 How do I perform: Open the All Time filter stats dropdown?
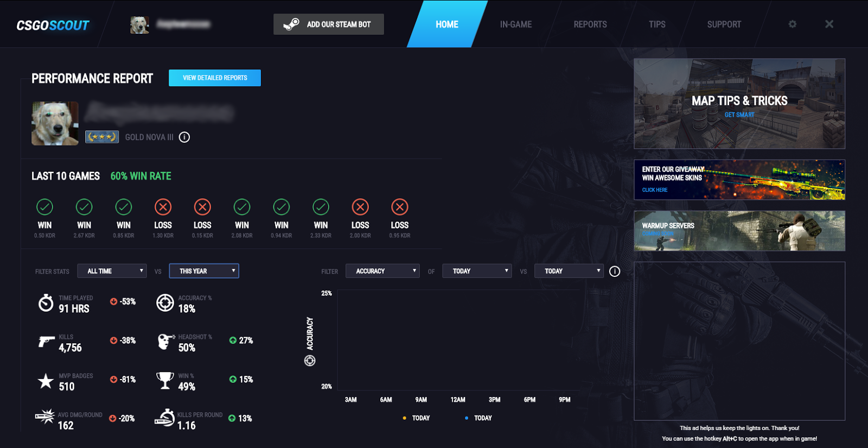(112, 271)
